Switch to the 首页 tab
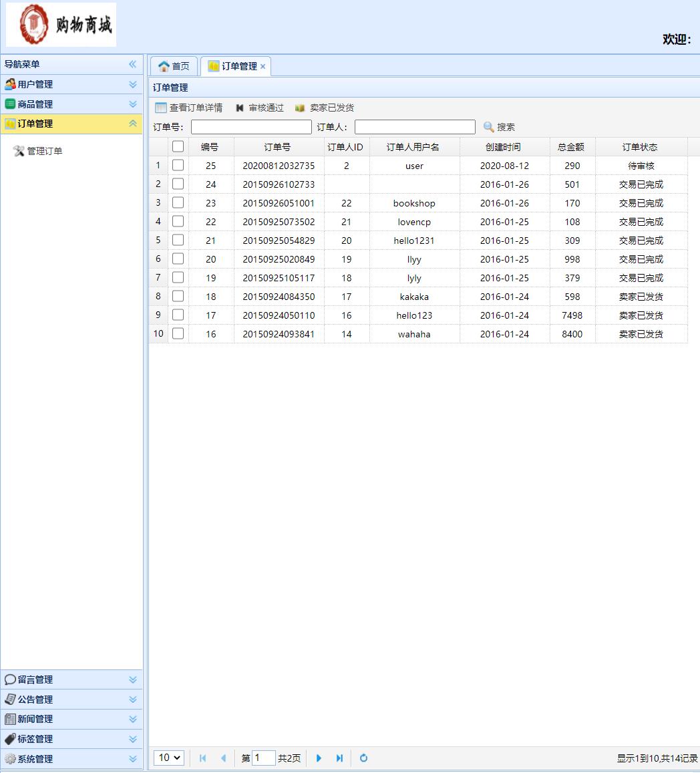This screenshot has height=773, width=700. pyautogui.click(x=174, y=66)
